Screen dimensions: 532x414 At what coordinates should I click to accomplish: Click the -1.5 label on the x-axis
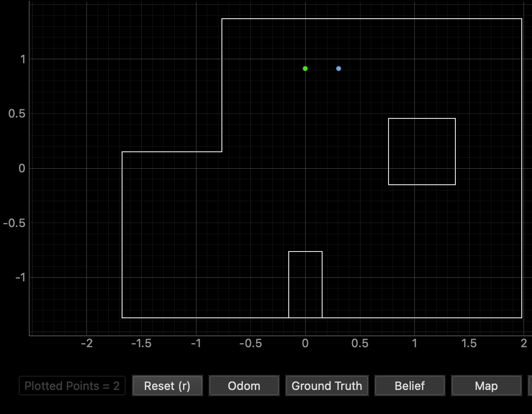click(x=141, y=344)
